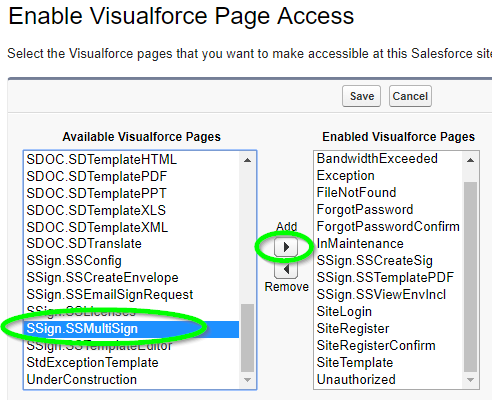Click the Add right-arrow button
492x400 pixels.
pyautogui.click(x=286, y=247)
